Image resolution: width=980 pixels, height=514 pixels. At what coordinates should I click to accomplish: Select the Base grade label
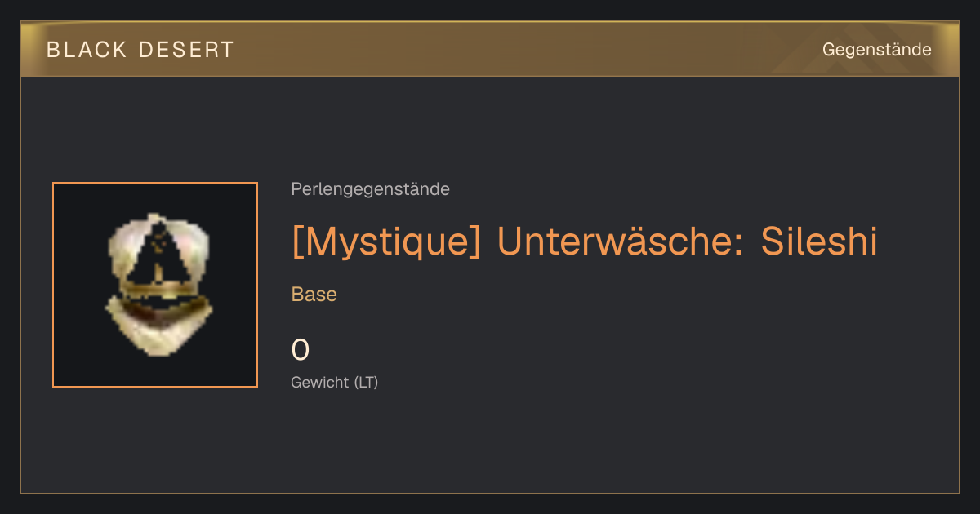[x=314, y=295]
